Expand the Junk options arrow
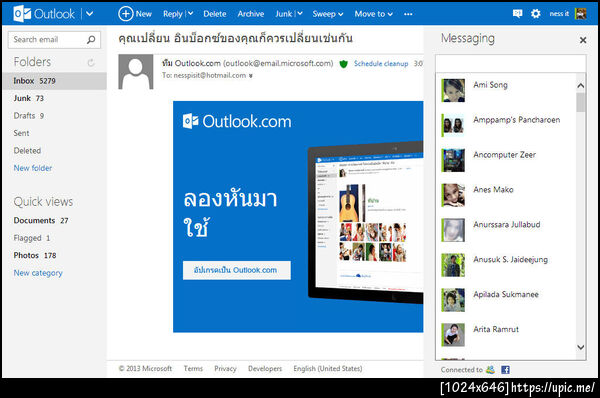Viewport: 600px width, 398px height. [300, 14]
